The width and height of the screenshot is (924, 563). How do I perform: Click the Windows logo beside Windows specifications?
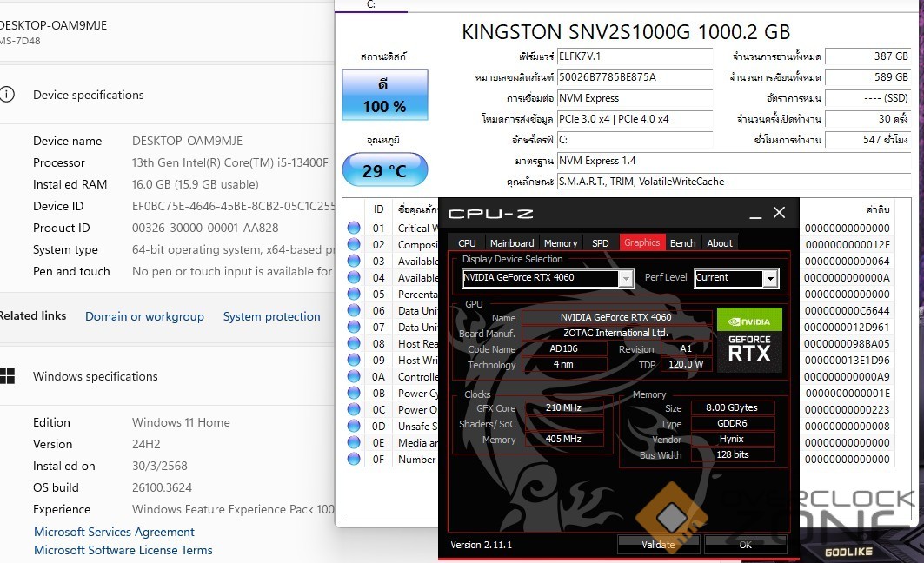(7, 376)
